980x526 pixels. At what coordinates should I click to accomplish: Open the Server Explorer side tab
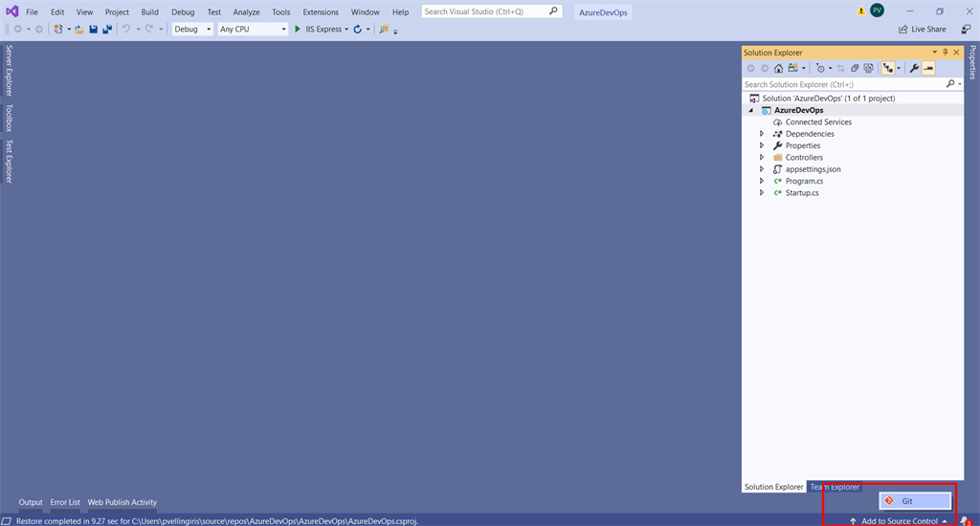tap(9, 71)
